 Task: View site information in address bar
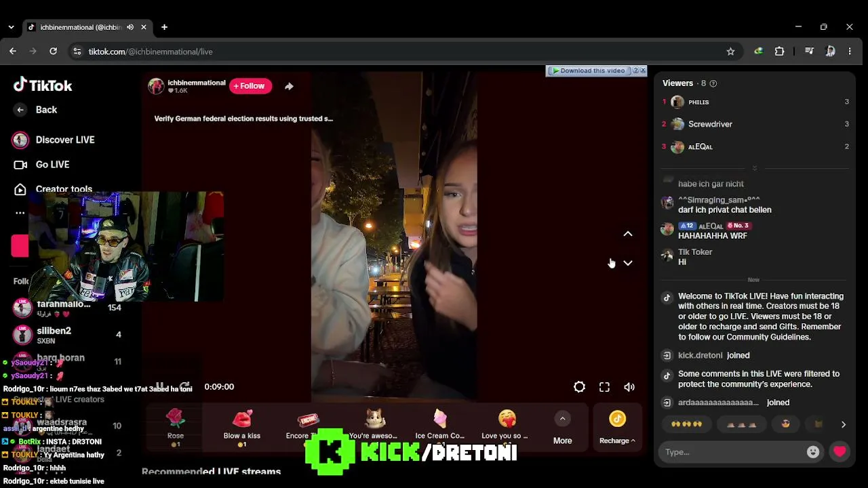pos(77,52)
